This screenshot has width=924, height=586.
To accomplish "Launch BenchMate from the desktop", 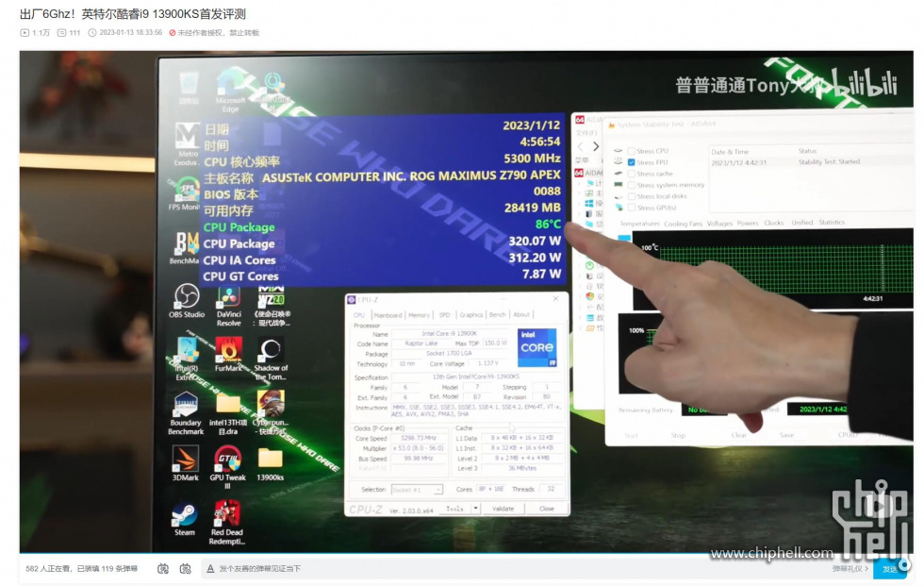I will click(x=187, y=247).
